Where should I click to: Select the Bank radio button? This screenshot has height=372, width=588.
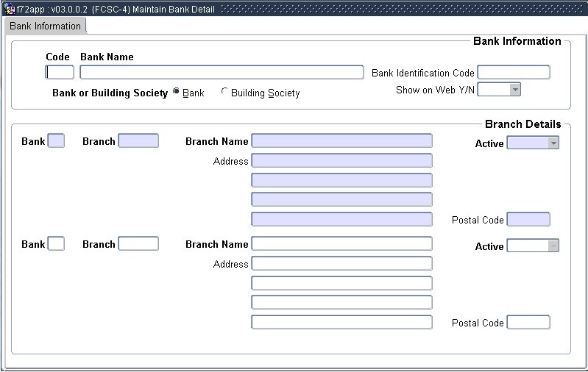click(176, 92)
